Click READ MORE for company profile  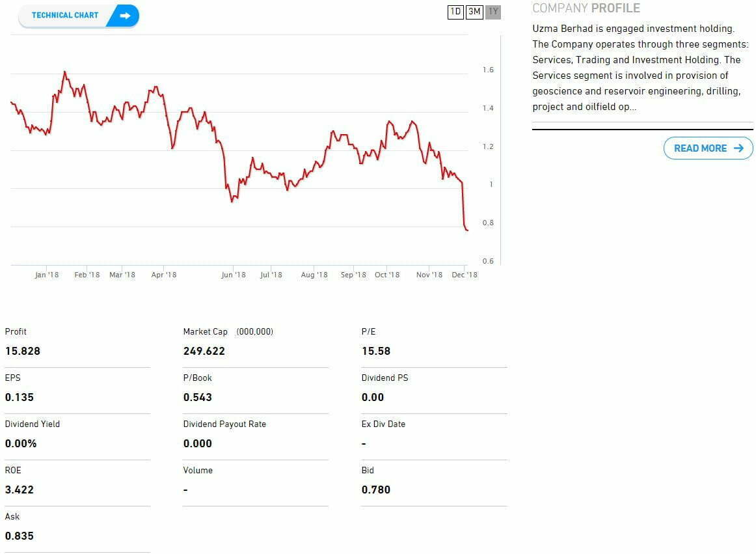click(700, 148)
